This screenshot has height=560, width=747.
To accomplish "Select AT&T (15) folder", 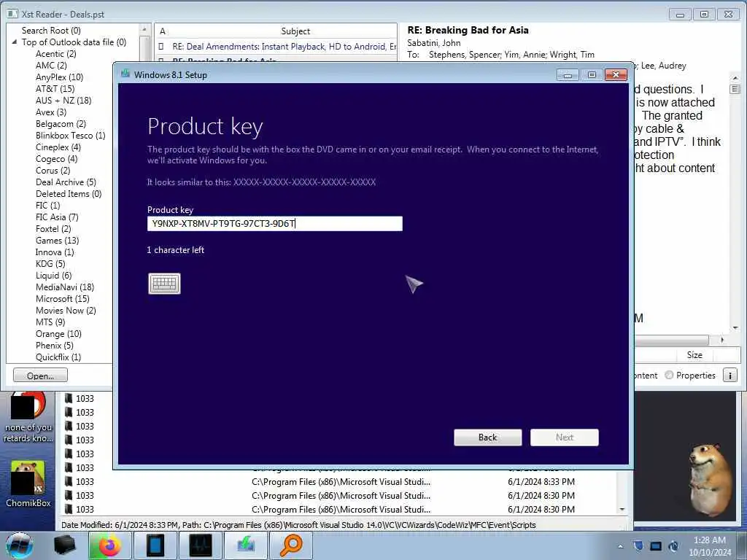I will (x=55, y=88).
